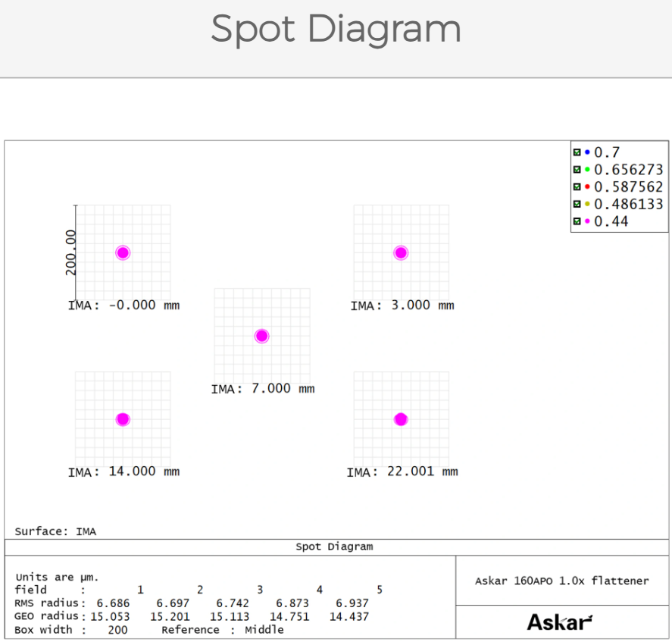The image size is (672, 642).
Task: Uncheck the 0.656273 wavelength checkbox
Action: click(x=577, y=170)
